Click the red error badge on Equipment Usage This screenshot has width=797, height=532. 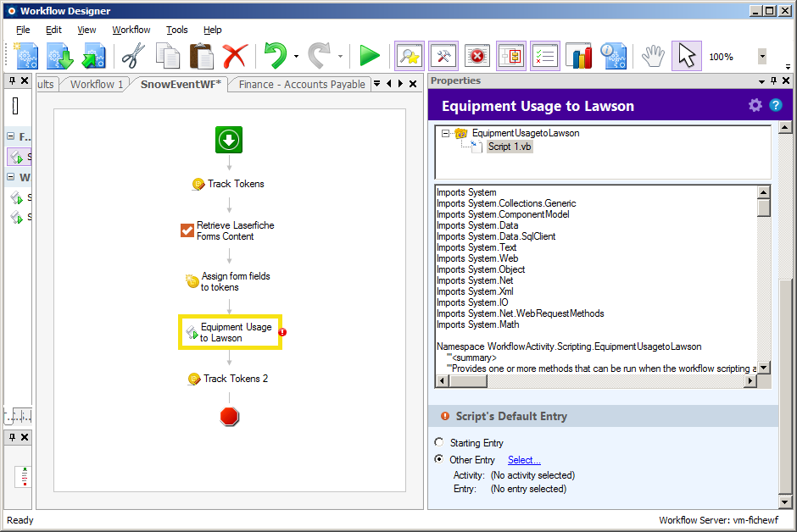(282, 332)
